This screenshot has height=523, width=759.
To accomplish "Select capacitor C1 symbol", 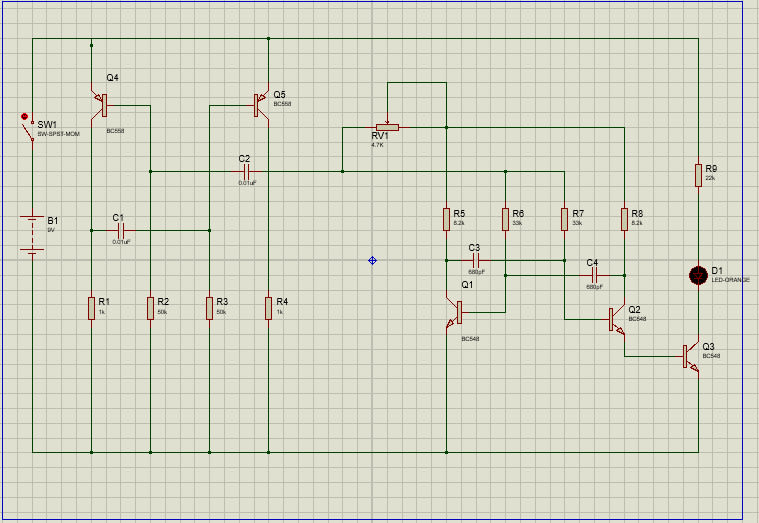I will (120, 230).
